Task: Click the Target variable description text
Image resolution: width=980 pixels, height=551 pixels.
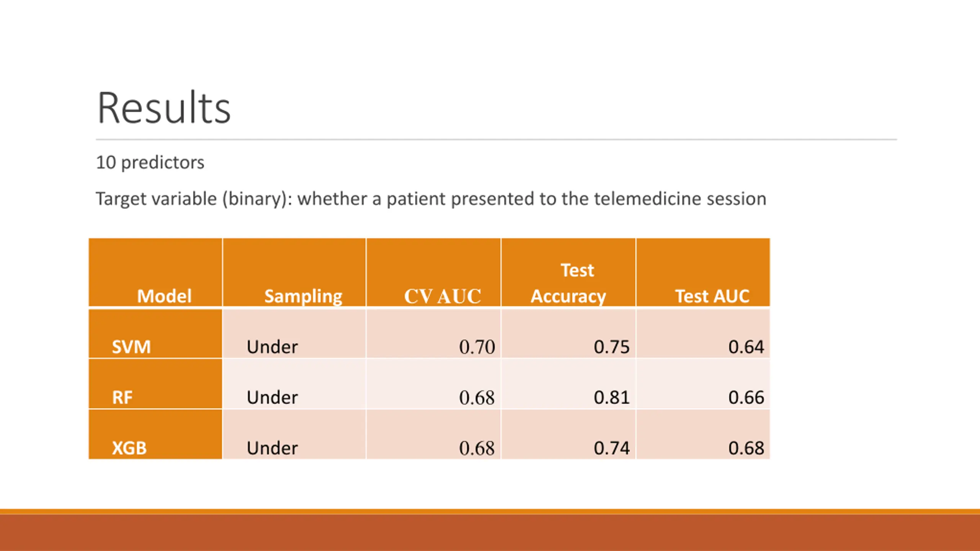Action: click(x=431, y=199)
